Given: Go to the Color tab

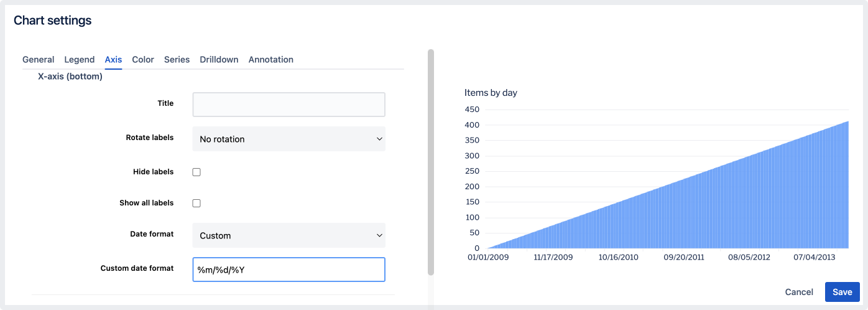Looking at the screenshot, I should point(143,60).
